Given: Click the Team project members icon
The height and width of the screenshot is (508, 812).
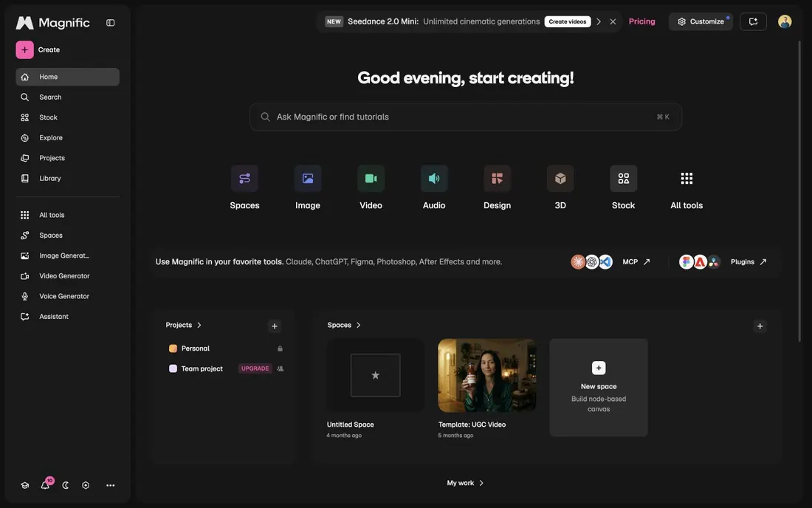Looking at the screenshot, I should coord(281,368).
